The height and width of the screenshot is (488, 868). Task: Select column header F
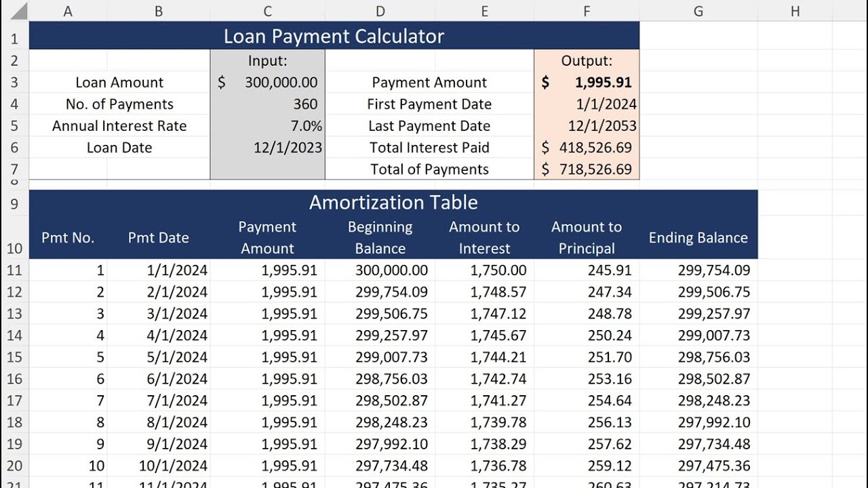click(587, 11)
